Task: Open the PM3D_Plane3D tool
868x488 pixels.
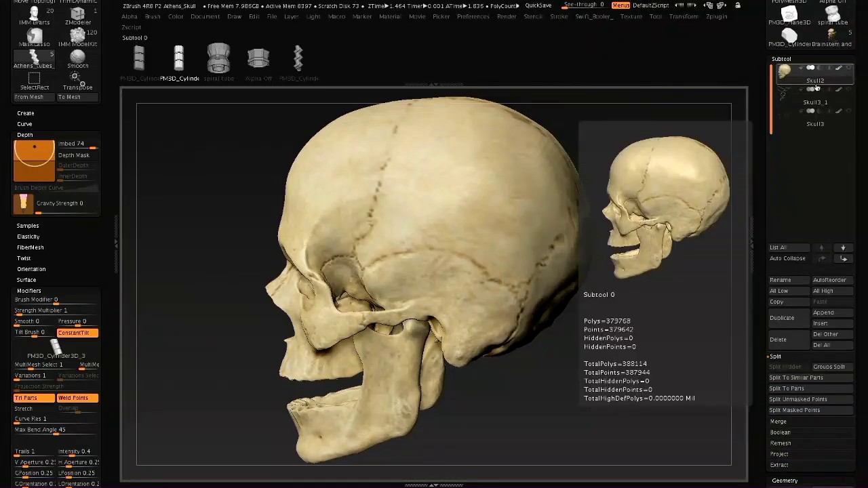Action: (789, 14)
